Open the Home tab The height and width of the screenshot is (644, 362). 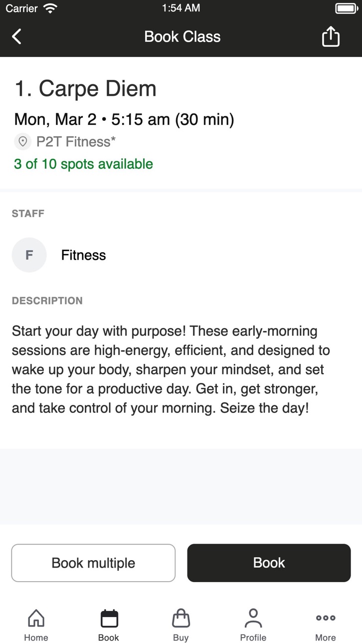(36, 625)
